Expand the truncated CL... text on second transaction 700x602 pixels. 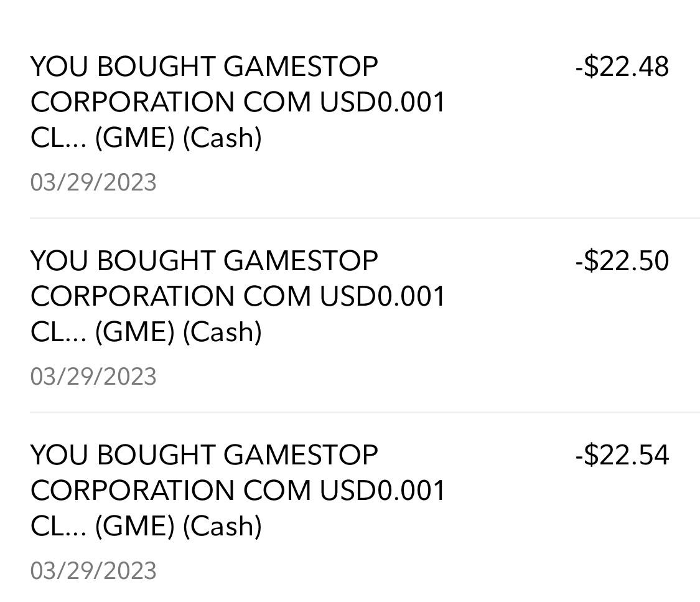59,331
